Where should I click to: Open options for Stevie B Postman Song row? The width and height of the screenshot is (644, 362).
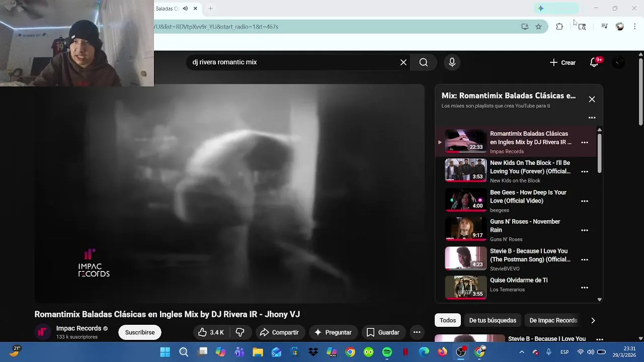click(585, 259)
